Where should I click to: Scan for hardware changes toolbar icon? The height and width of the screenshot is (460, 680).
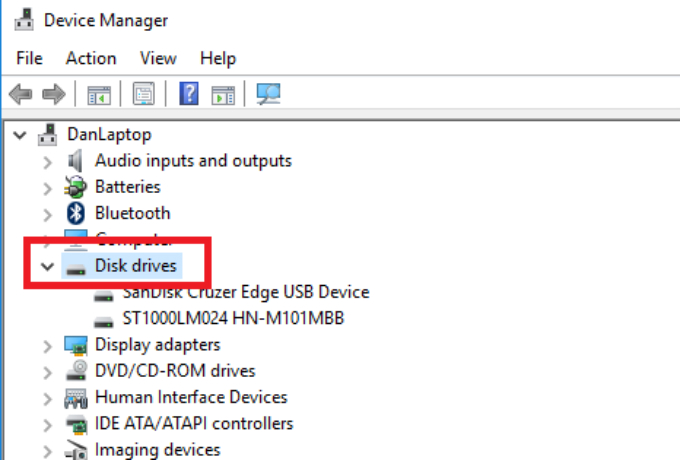(268, 95)
